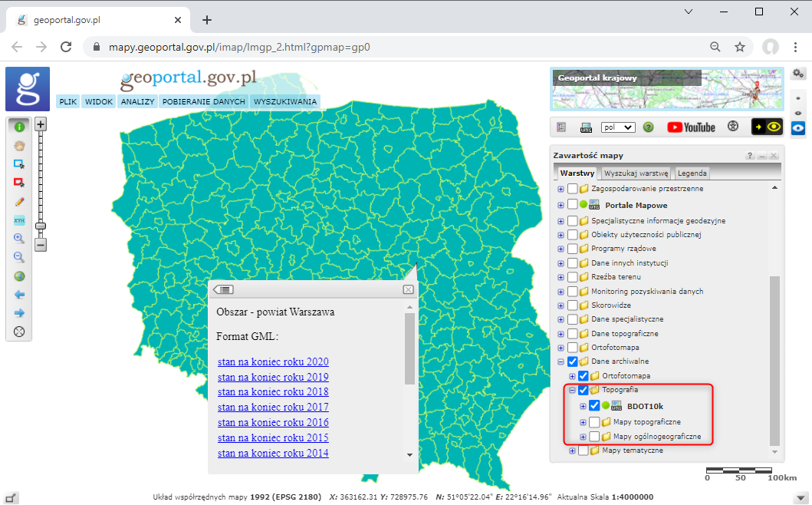Viewport: 812px width, 505px height.
Task: Select the green info identify tool
Action: (19, 126)
